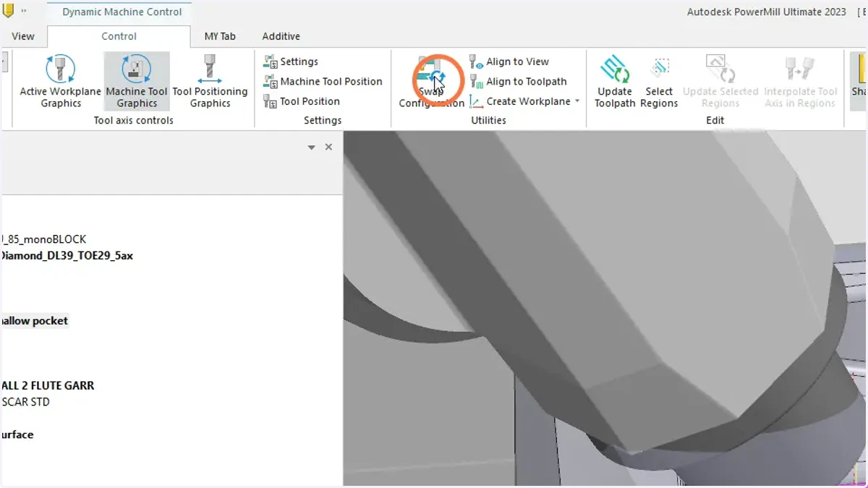
Task: Select the 2 FLUTE GARR tool
Action: [48, 386]
